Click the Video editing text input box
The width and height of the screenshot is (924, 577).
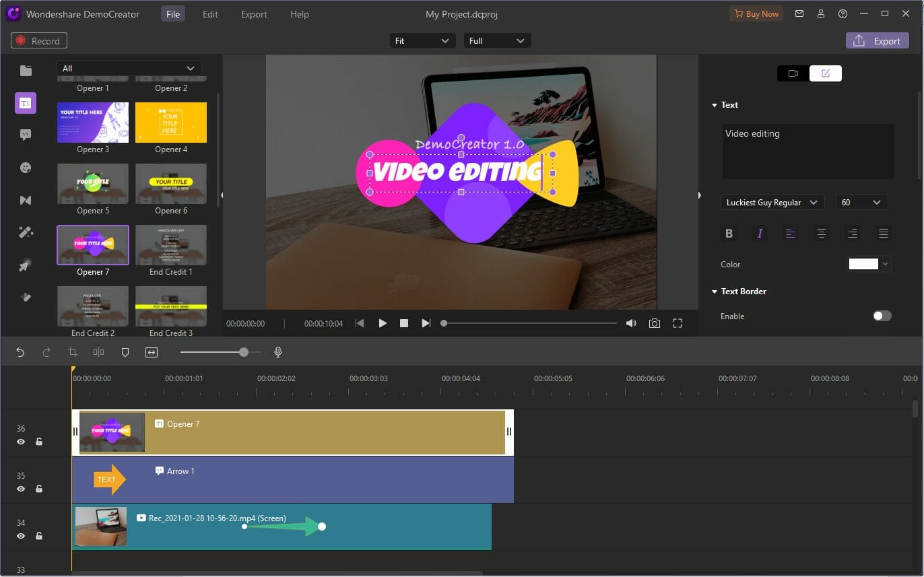pyautogui.click(x=808, y=151)
